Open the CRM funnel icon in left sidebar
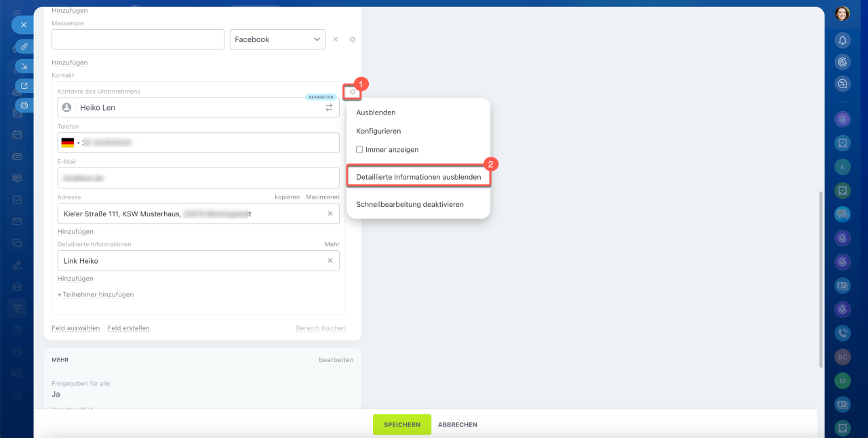868x438 pixels. click(x=17, y=308)
